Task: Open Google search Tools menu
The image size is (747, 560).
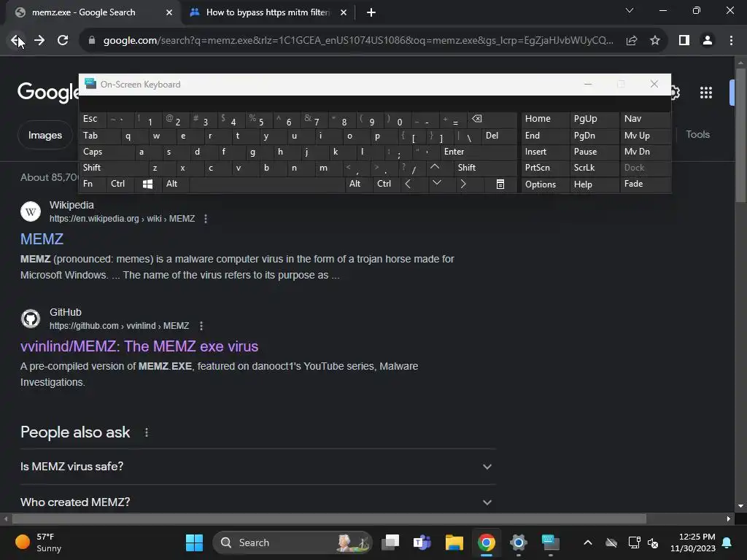Action: pyautogui.click(x=697, y=135)
